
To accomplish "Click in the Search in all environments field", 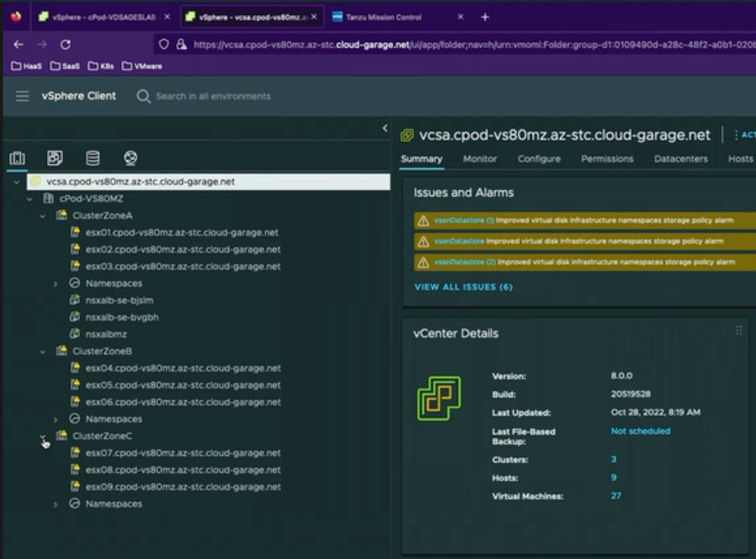I will [x=213, y=96].
